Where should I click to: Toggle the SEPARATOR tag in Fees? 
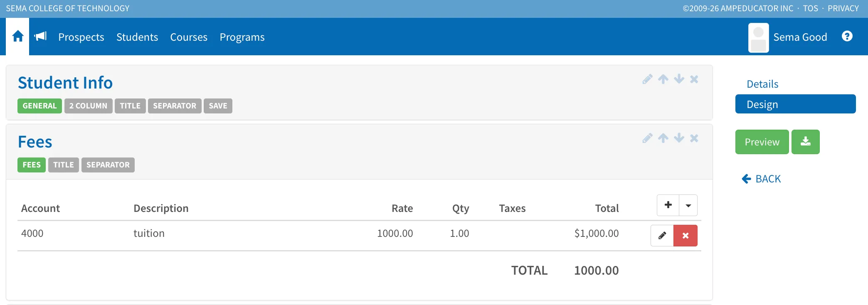108,165
